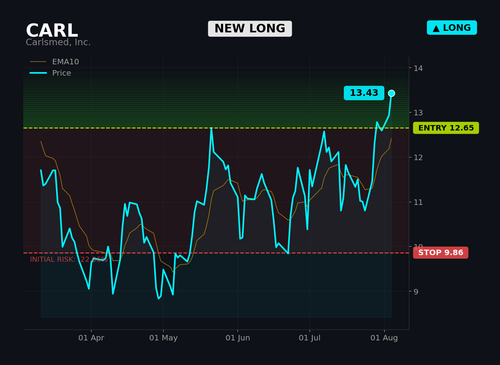Image resolution: width=500 pixels, height=365 pixels.
Task: Click the STOP 9.86 label
Action: coord(441,253)
